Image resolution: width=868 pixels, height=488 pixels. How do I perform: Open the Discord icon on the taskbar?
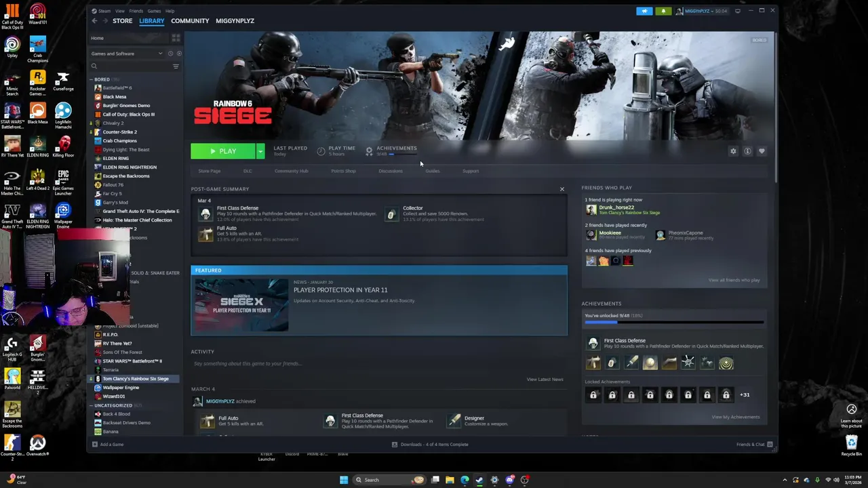click(x=509, y=480)
